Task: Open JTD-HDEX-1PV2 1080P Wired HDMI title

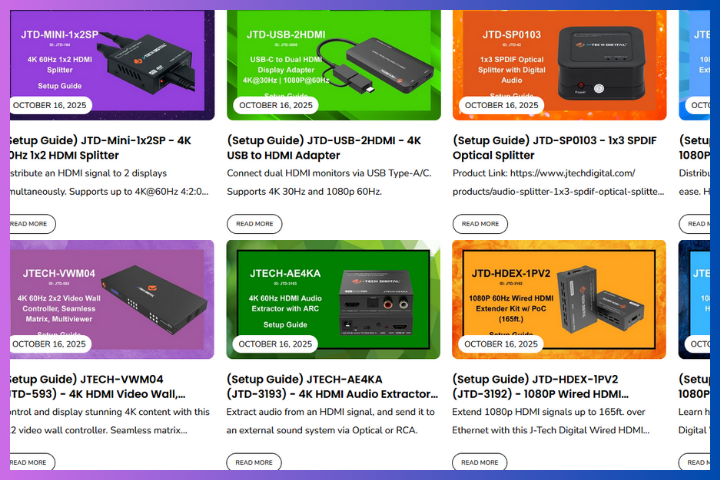Action: point(540,387)
